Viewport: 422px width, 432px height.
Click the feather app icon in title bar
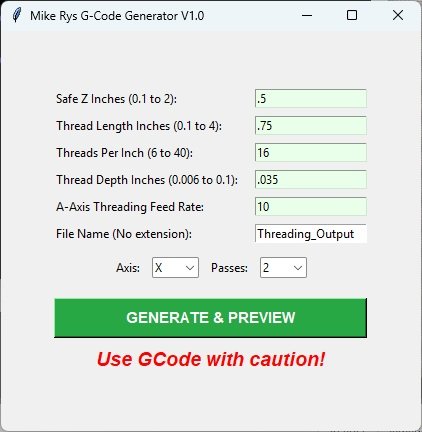(x=16, y=15)
